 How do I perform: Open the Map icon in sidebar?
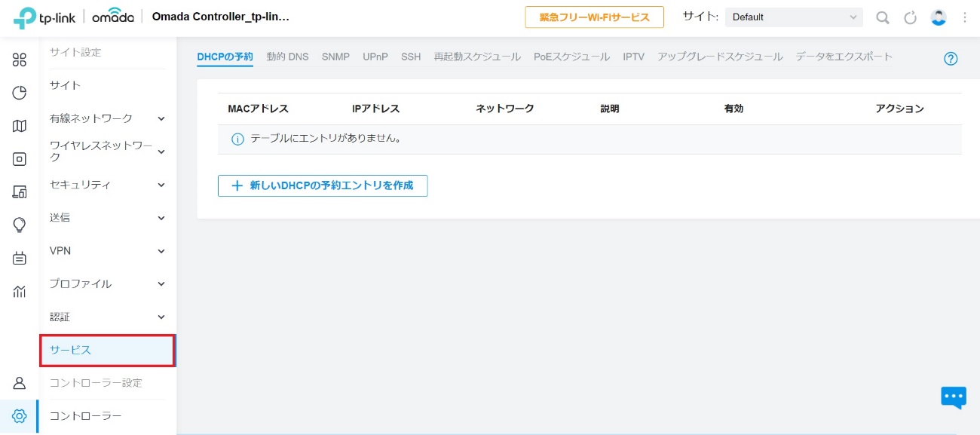[20, 126]
